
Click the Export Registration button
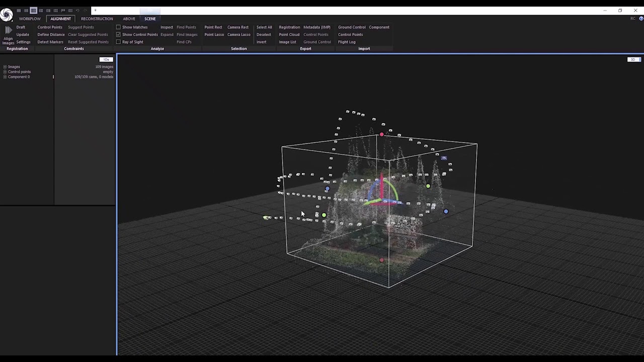click(289, 27)
